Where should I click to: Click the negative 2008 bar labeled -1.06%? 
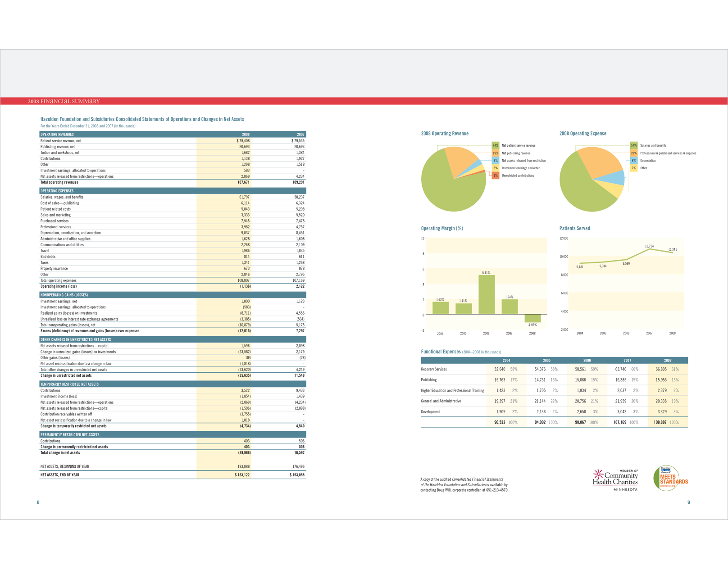pyautogui.click(x=532, y=318)
